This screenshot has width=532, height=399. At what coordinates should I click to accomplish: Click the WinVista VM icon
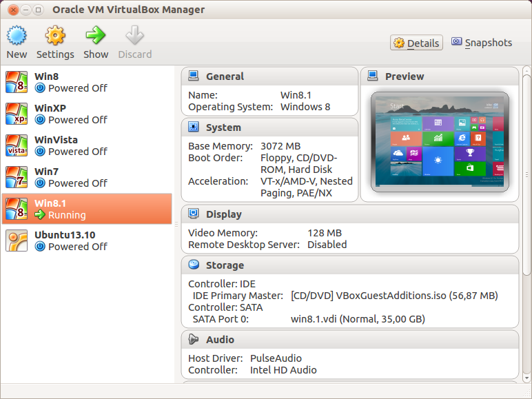[x=17, y=145]
